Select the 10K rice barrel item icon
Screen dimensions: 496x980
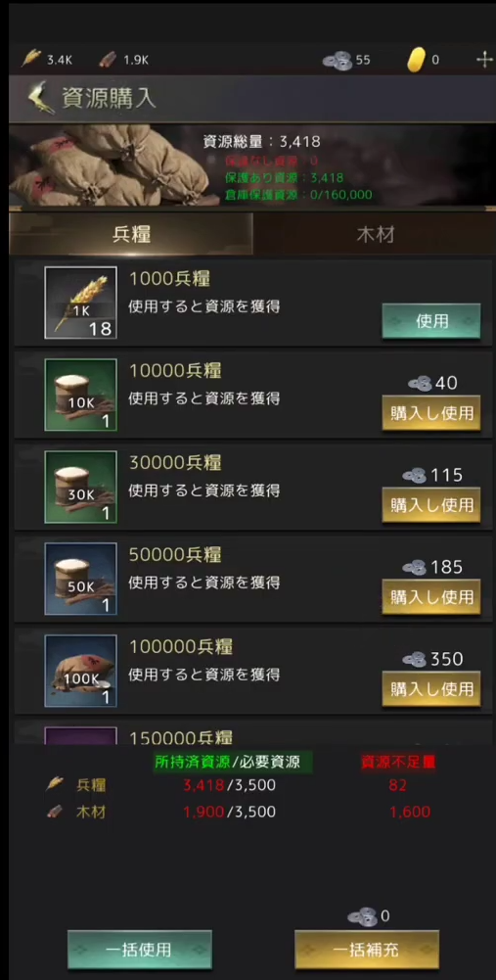80,395
